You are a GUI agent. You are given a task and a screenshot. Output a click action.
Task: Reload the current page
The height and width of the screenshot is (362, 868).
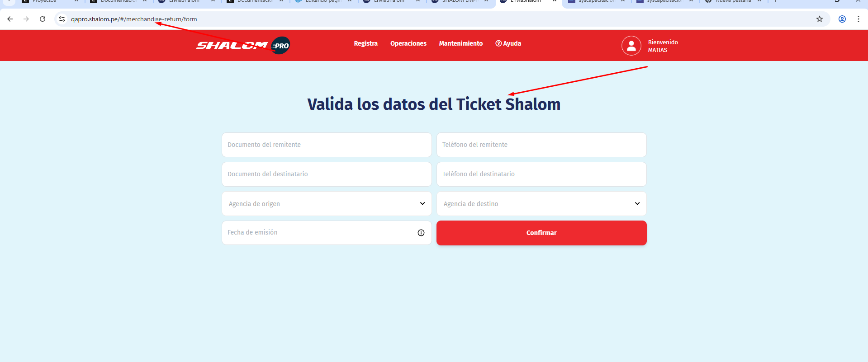(43, 19)
